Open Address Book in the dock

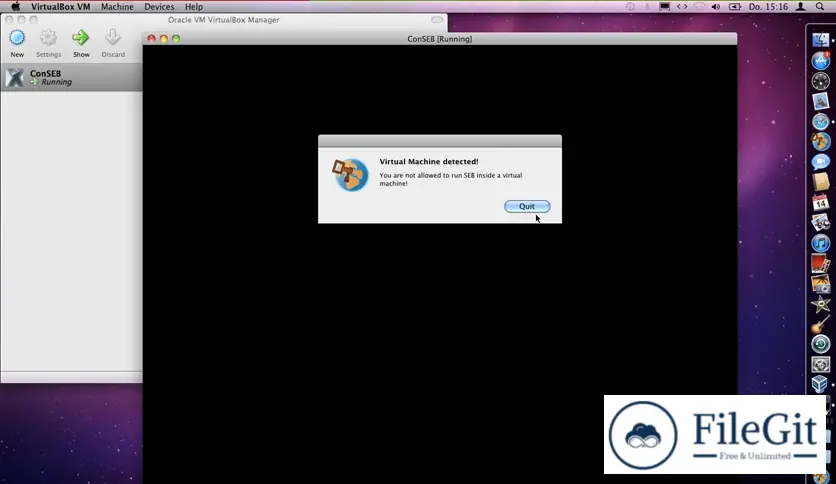point(821,182)
